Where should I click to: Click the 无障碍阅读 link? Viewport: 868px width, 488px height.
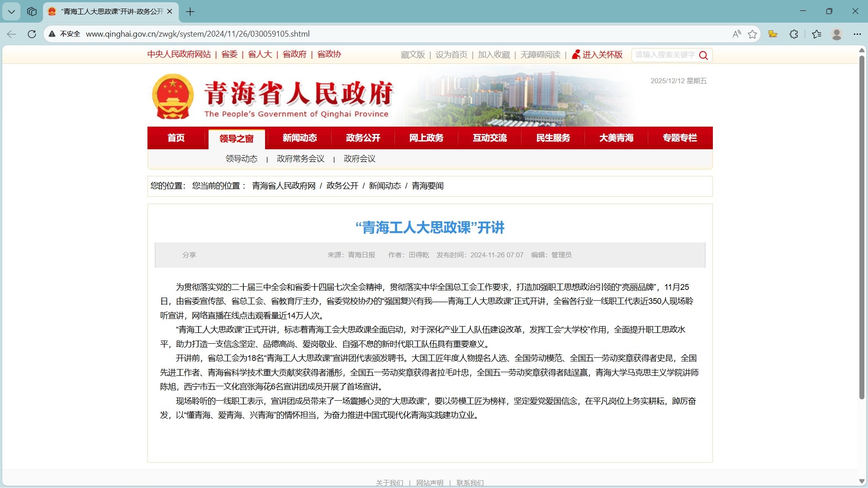tap(540, 55)
